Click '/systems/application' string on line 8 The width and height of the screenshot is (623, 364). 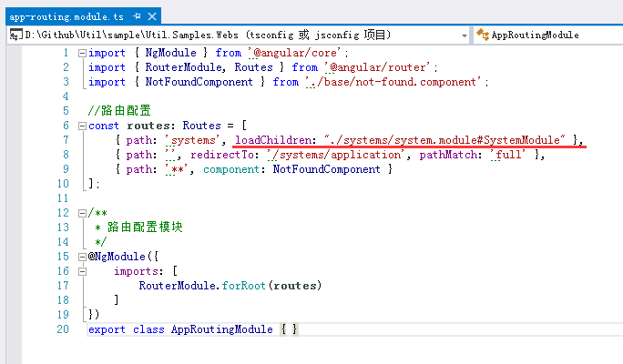point(336,155)
